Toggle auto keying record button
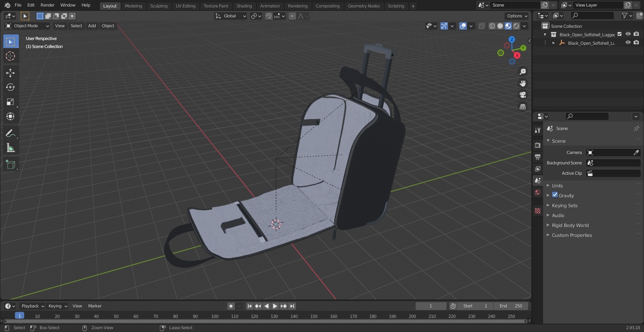The image size is (644, 332). click(231, 306)
